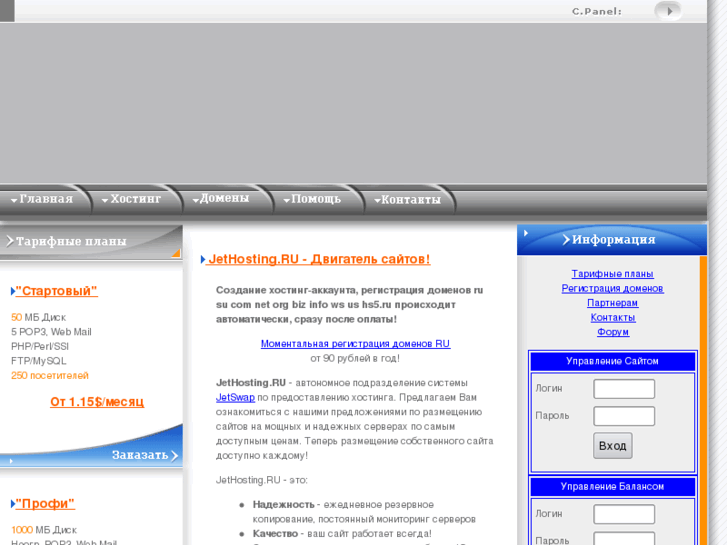Click the Вход button
The image size is (727, 545).
[612, 446]
